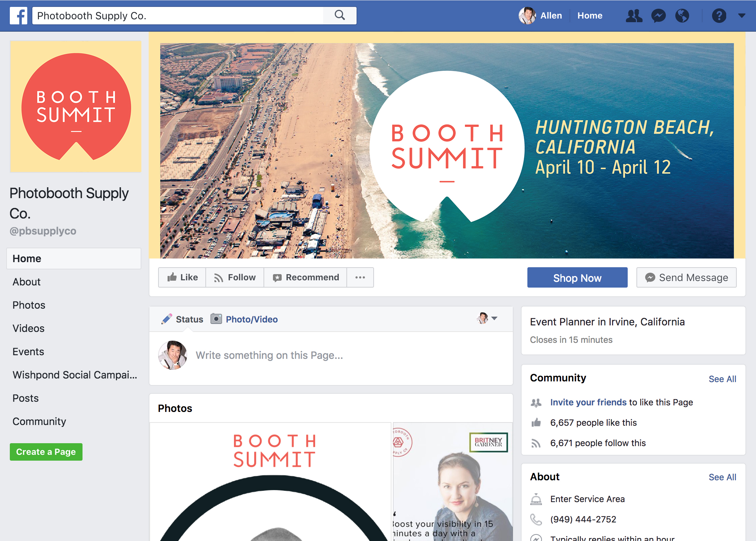This screenshot has width=756, height=541.
Task: Click the service bell icon in About
Action: tap(536, 499)
